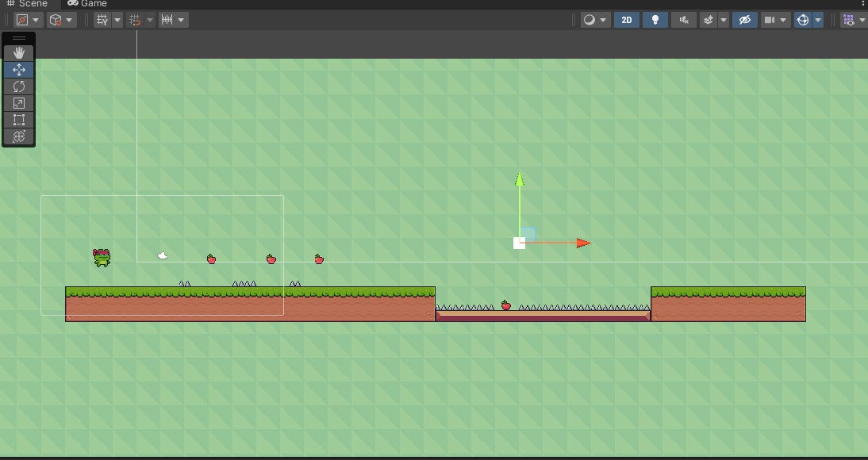The width and height of the screenshot is (868, 460).
Task: Select the Transform tool
Action: coord(19,136)
